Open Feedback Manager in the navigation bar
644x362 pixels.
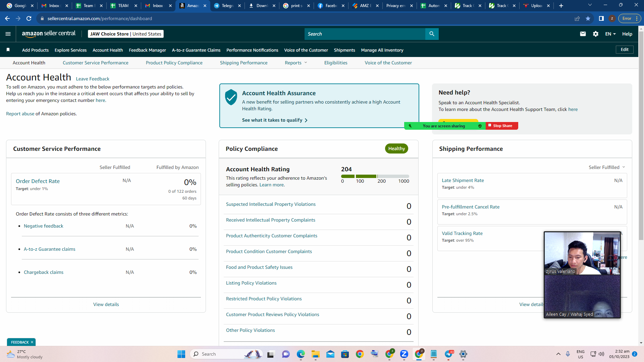point(148,50)
